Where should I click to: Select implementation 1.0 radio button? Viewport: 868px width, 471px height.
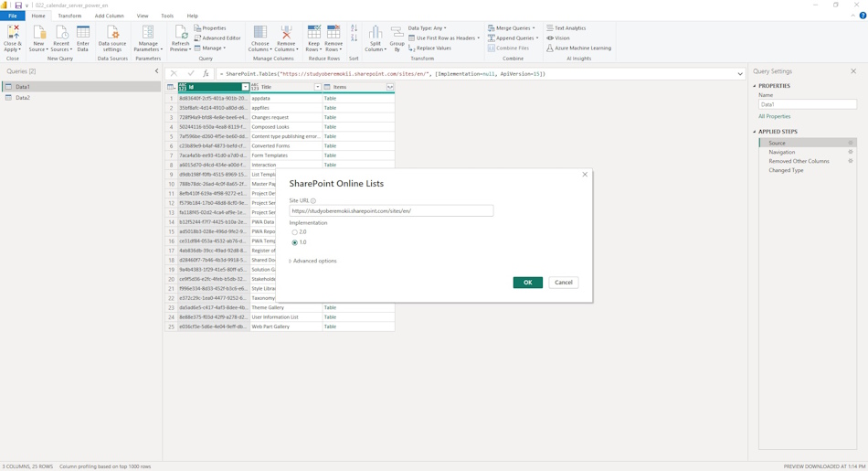(x=294, y=242)
